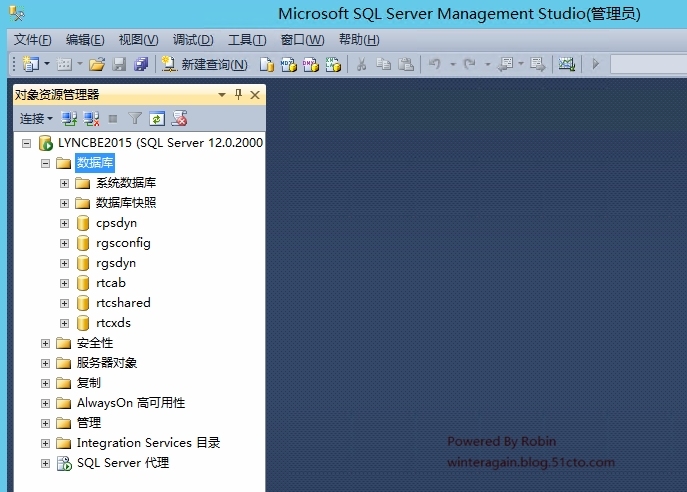The width and height of the screenshot is (687, 492).
Task: Expand the AlwaysOn 高可用性 folder
Action: click(45, 403)
